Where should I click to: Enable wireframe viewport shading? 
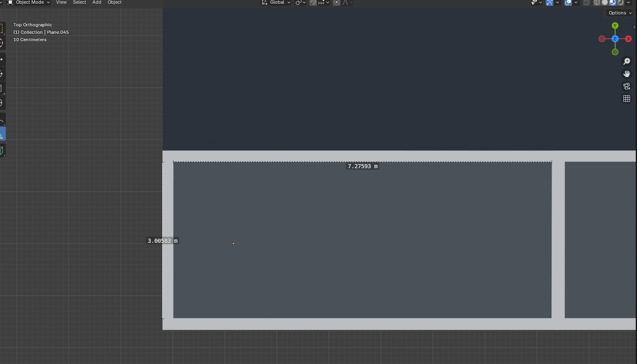click(x=597, y=2)
